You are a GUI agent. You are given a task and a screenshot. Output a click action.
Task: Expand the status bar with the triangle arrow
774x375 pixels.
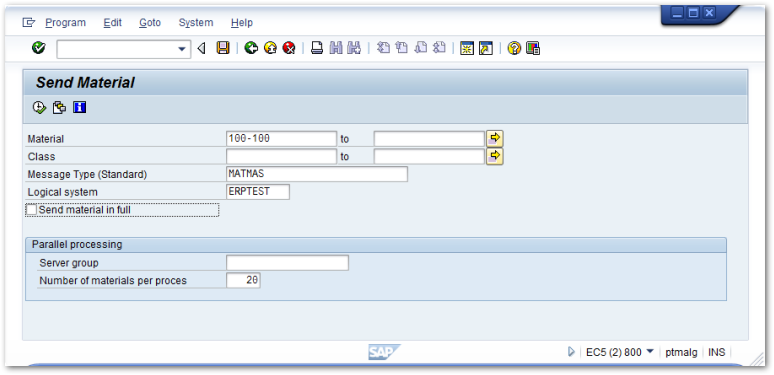tap(572, 352)
